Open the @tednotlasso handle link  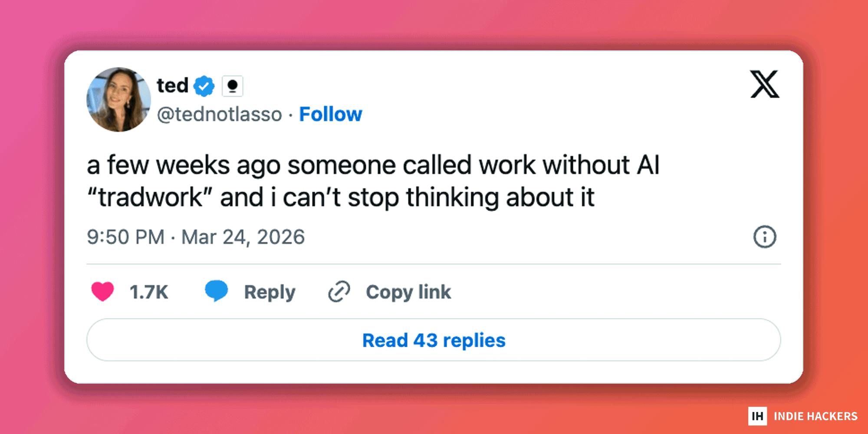click(219, 115)
